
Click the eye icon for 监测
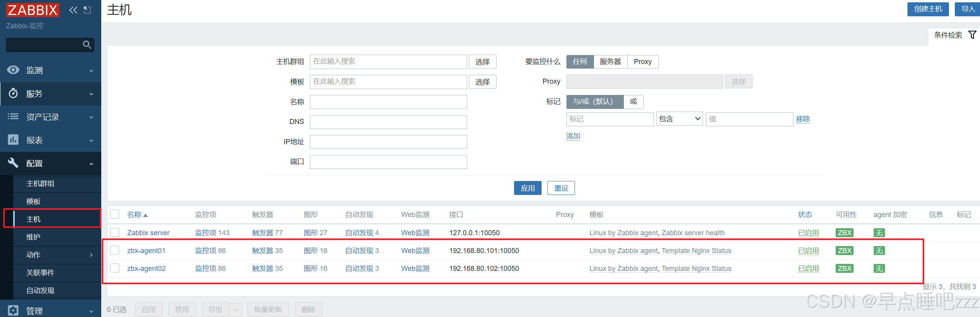[13, 70]
